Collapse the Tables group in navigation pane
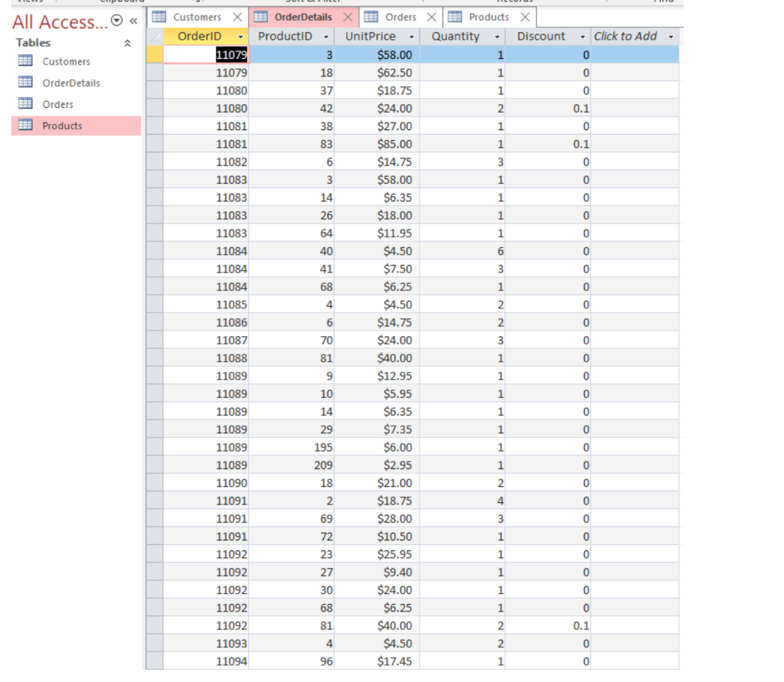 (x=128, y=43)
